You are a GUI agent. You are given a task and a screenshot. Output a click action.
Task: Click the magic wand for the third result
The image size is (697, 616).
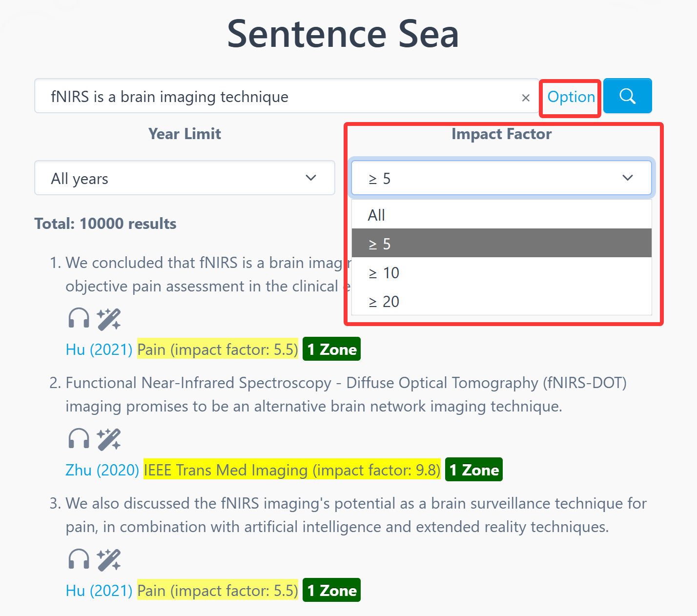(x=108, y=559)
